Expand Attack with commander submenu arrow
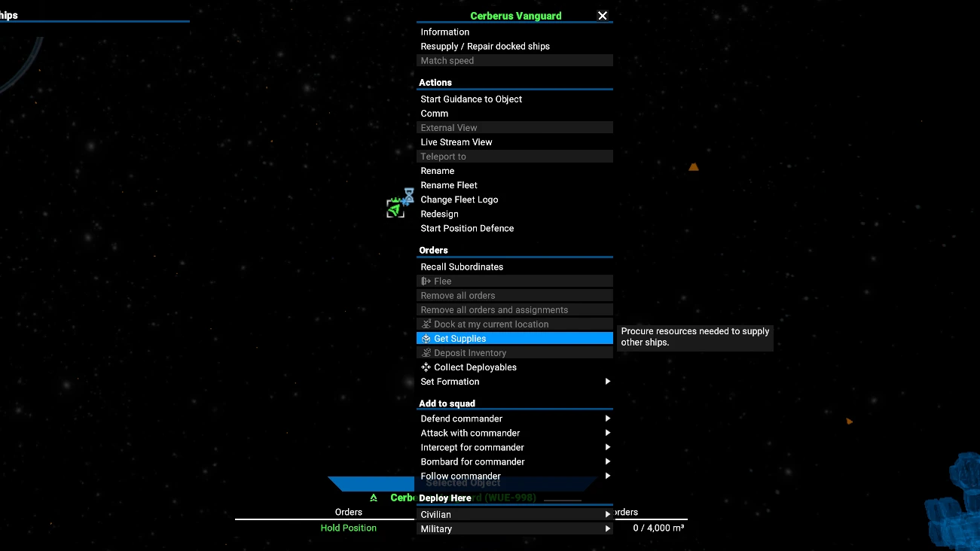Image resolution: width=980 pixels, height=551 pixels. click(x=607, y=433)
